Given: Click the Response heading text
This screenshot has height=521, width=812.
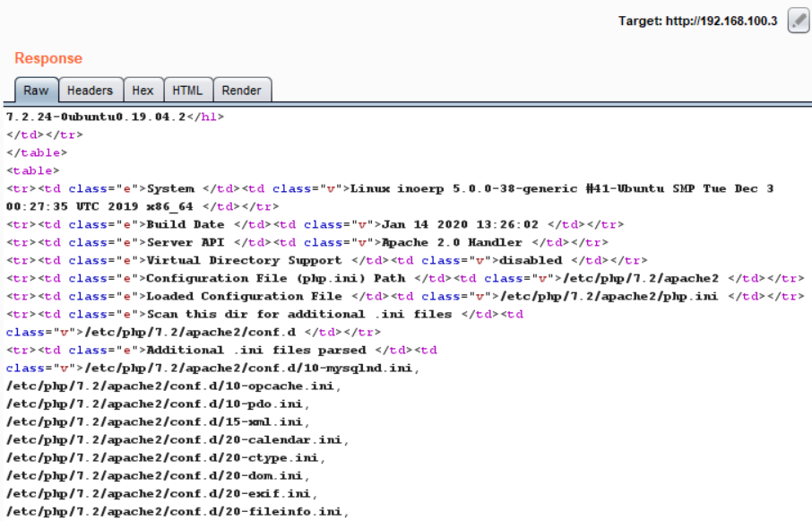Looking at the screenshot, I should tap(48, 58).
